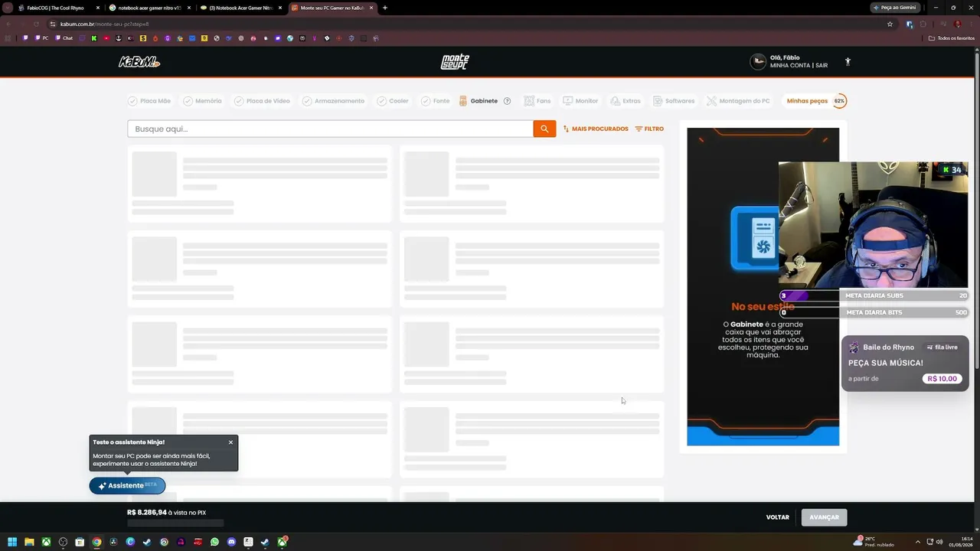Click the Avançar button

coord(824,517)
